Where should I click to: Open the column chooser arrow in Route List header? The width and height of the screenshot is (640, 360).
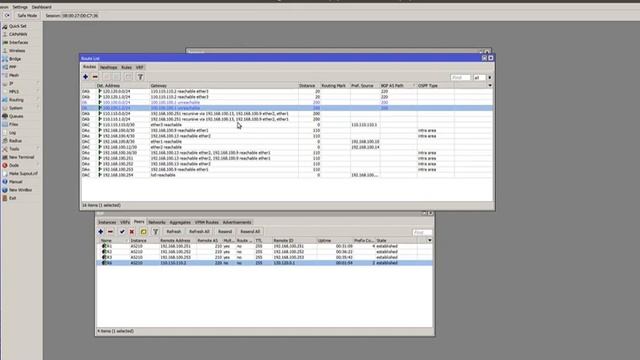(490, 86)
